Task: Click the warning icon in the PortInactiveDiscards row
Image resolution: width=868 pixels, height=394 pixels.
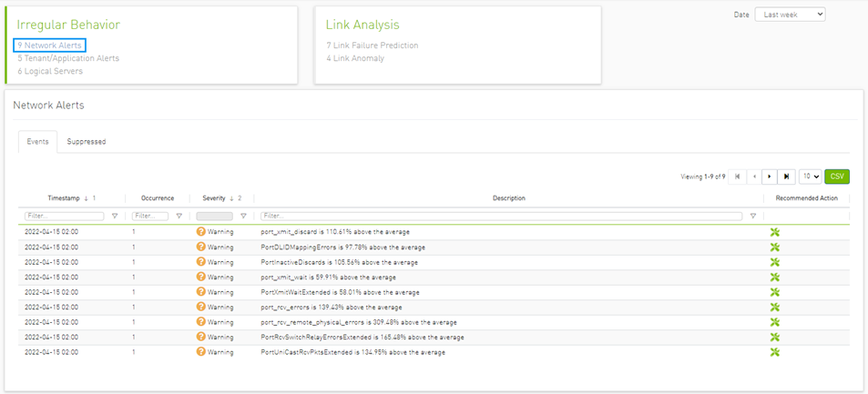Action: [201, 262]
